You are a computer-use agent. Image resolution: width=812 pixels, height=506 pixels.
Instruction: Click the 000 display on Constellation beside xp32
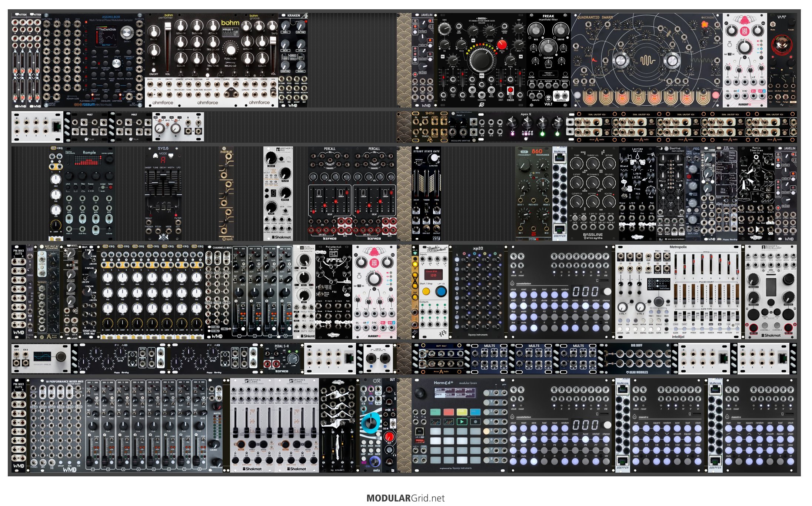[585, 291]
